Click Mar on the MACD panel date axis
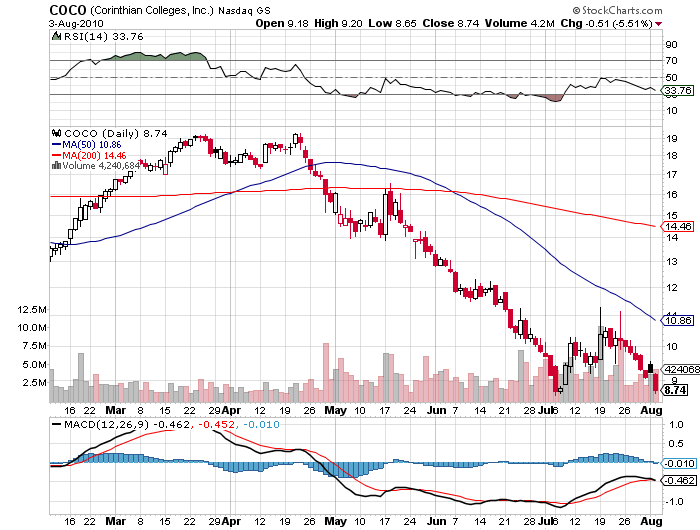The width and height of the screenshot is (700, 530). coord(116,521)
